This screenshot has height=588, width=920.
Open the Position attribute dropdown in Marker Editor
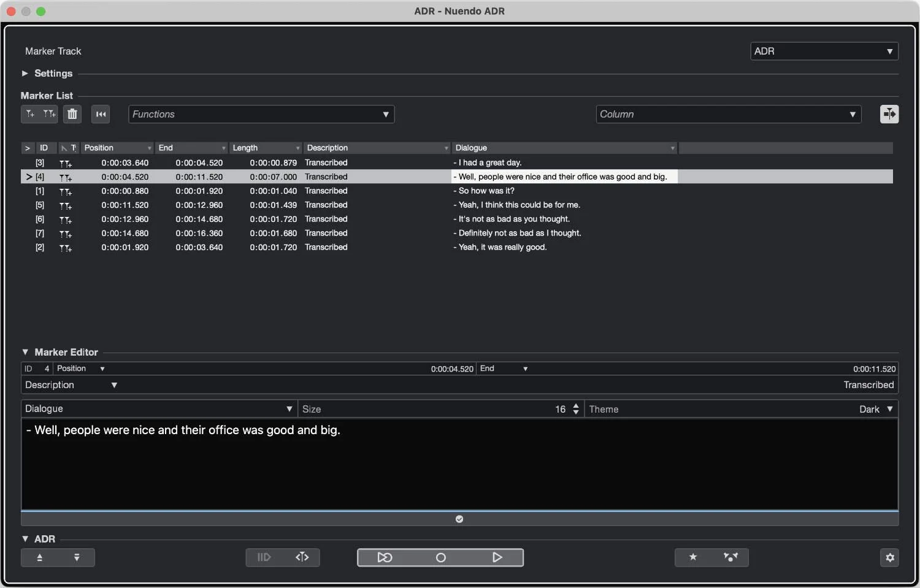coord(102,368)
